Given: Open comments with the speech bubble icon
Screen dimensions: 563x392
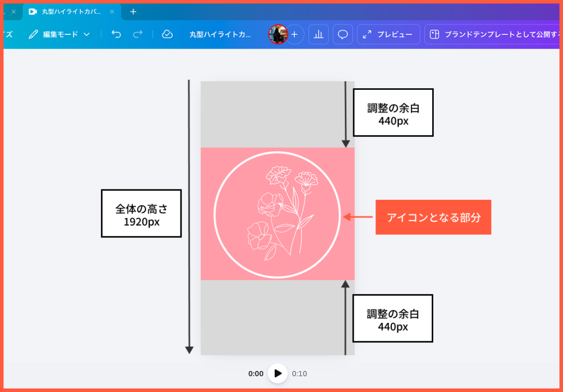Looking at the screenshot, I should click(343, 34).
